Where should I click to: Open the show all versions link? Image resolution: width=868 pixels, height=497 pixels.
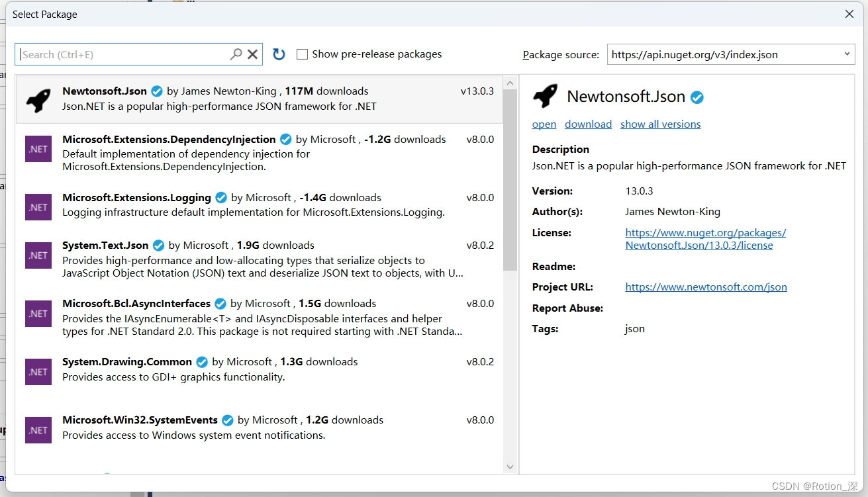coord(660,124)
